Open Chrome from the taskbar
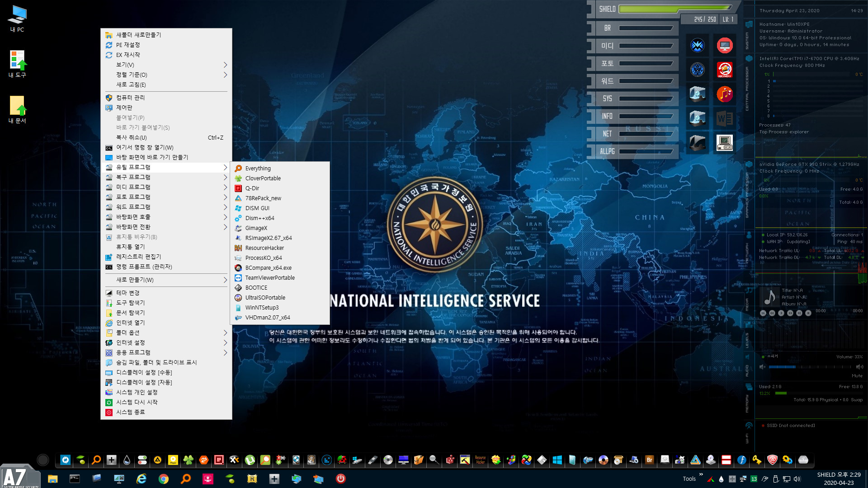This screenshot has height=488, width=868. 163,479
